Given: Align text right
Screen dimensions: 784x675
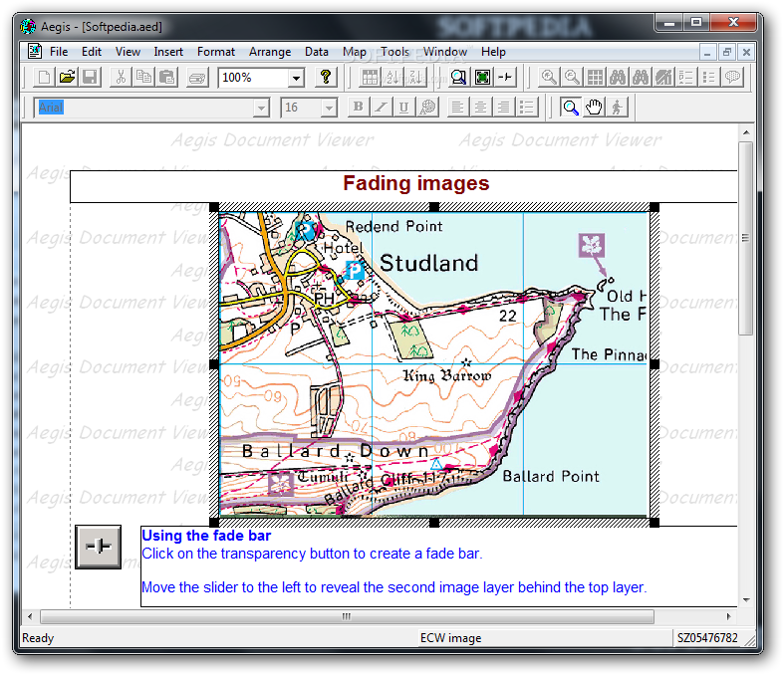Looking at the screenshot, I should [x=503, y=108].
